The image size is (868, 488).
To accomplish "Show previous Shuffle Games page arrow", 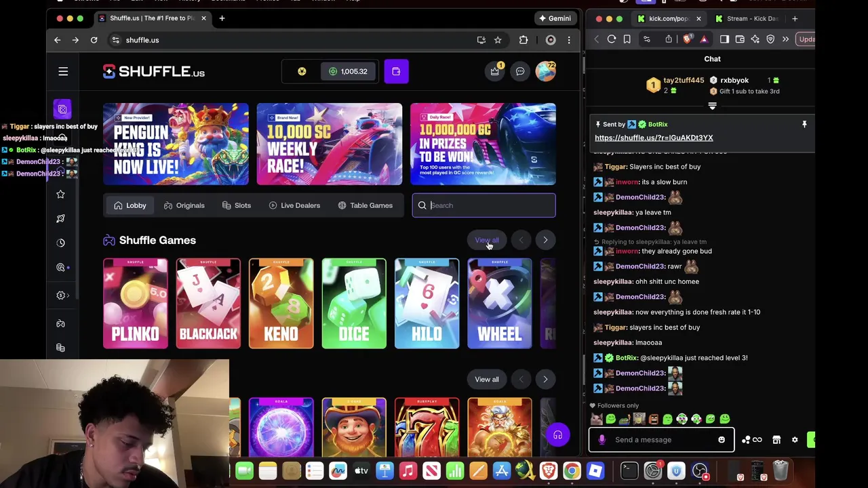I will click(x=521, y=240).
